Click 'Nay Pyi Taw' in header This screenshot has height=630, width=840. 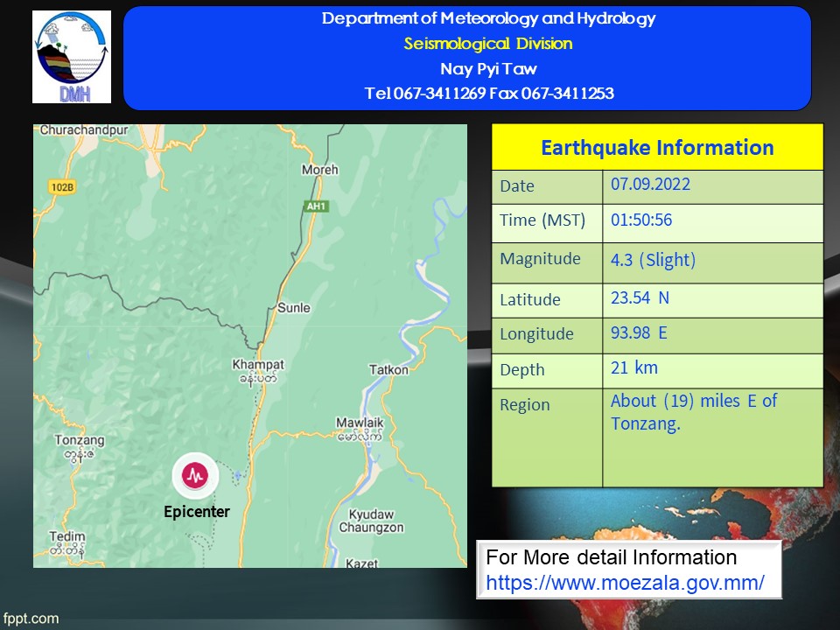coord(488,68)
